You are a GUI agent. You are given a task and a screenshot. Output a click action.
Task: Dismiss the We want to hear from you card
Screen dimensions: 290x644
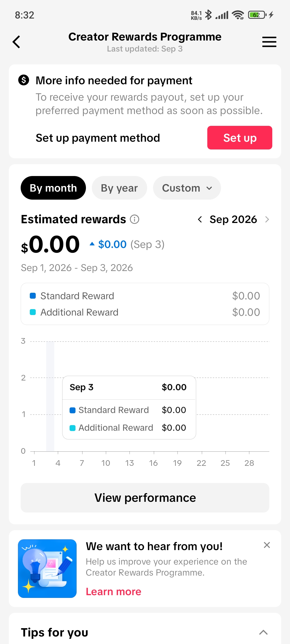(x=267, y=545)
